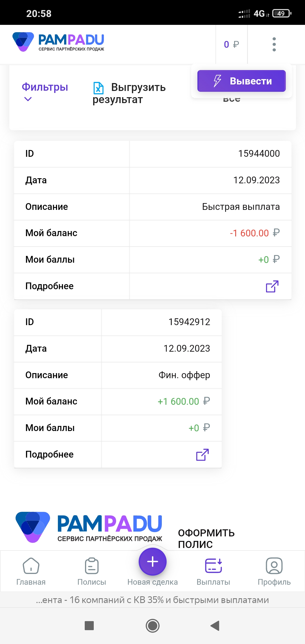Image resolution: width=305 pixels, height=644 pixels.
Task: Click the chevron under Фильтры
Action: tap(28, 99)
